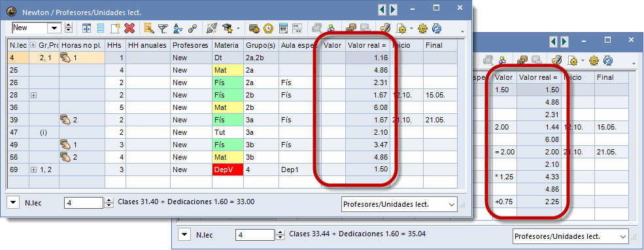Image resolution: width=644 pixels, height=250 pixels.
Task: Select the red DepV subject cell
Action: pyautogui.click(x=228, y=170)
